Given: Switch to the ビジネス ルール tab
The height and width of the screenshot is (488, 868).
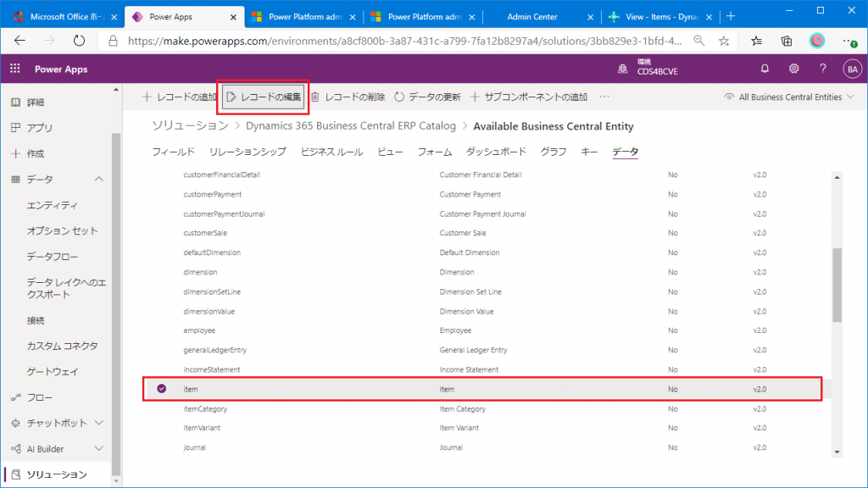Looking at the screenshot, I should (x=331, y=152).
